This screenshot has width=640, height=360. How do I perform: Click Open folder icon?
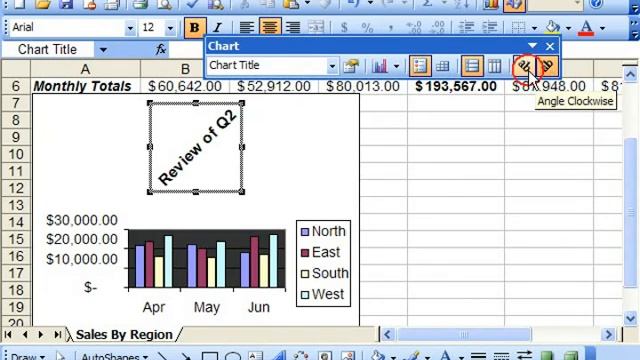(42, 4)
